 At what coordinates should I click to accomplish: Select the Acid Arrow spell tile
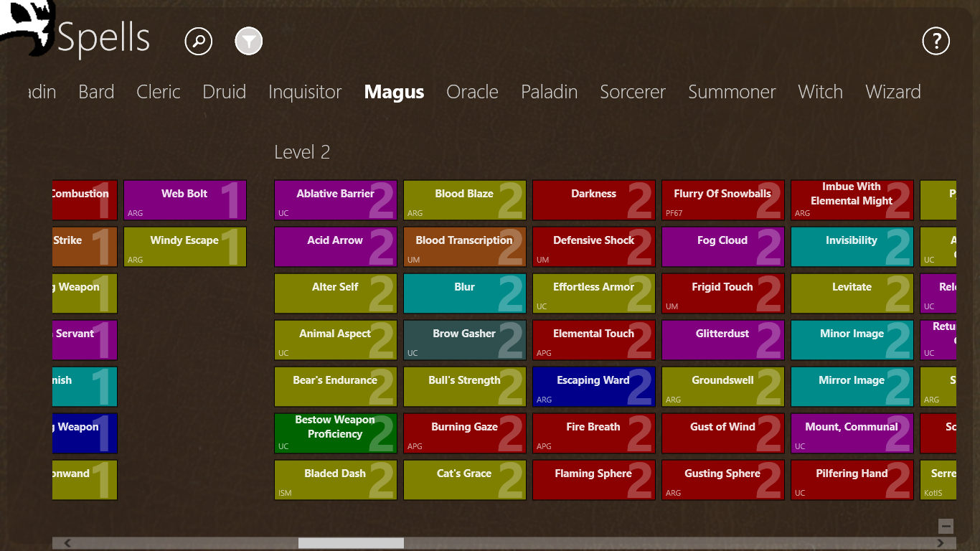tap(336, 247)
